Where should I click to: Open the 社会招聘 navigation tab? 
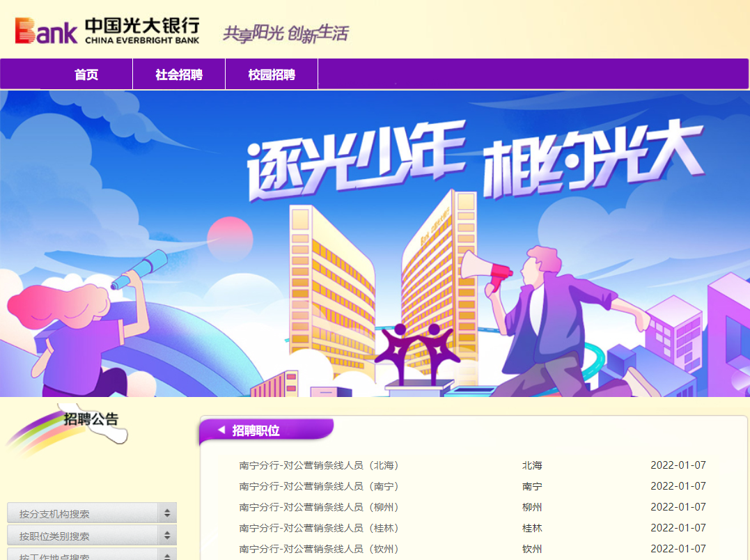pyautogui.click(x=179, y=75)
